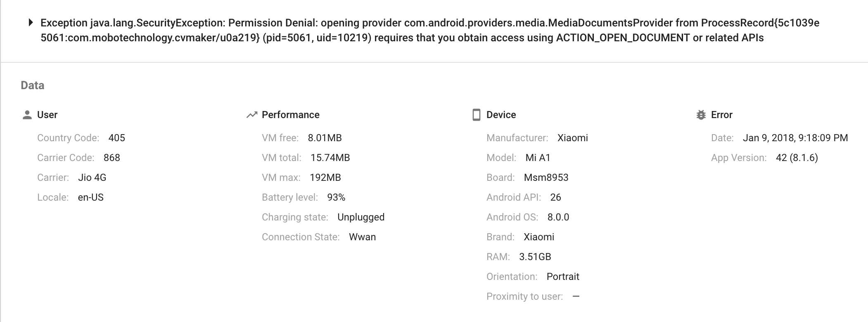Click the Performance trend-line icon
Image resolution: width=868 pixels, height=322 pixels.
click(251, 115)
